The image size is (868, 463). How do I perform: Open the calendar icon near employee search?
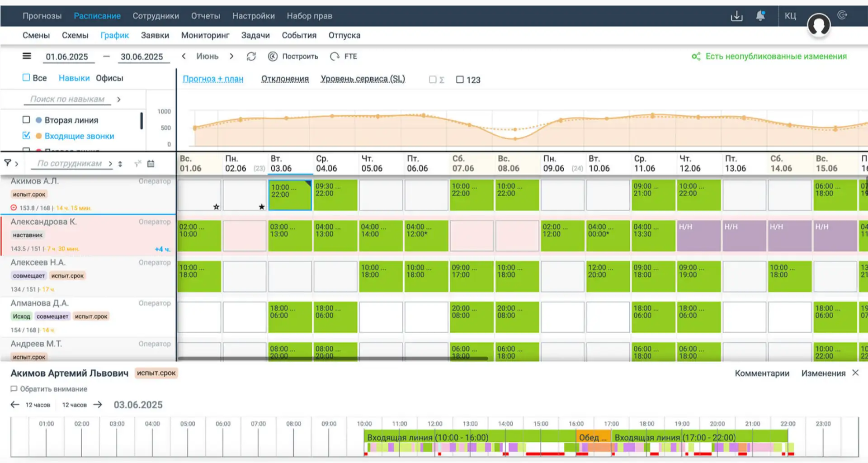[x=151, y=163]
